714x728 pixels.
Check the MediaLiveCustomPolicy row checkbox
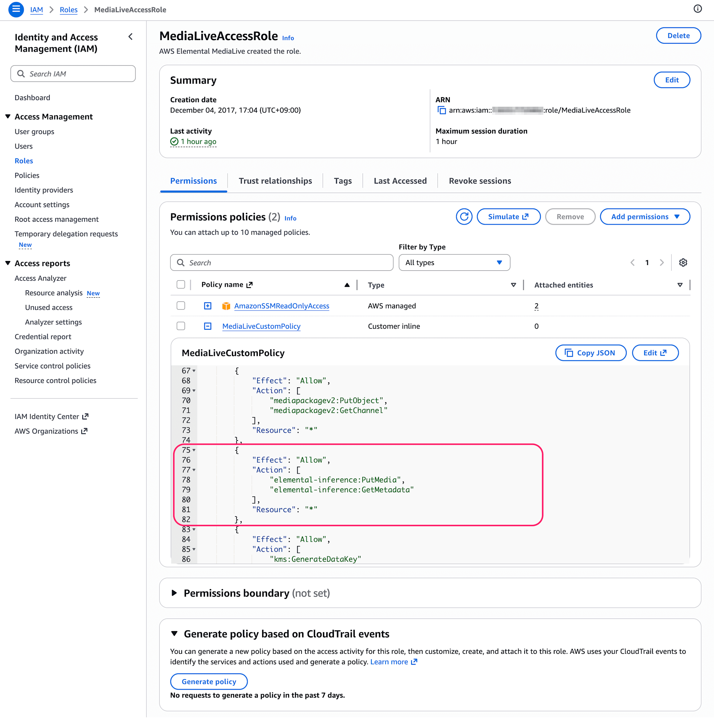coord(181,326)
